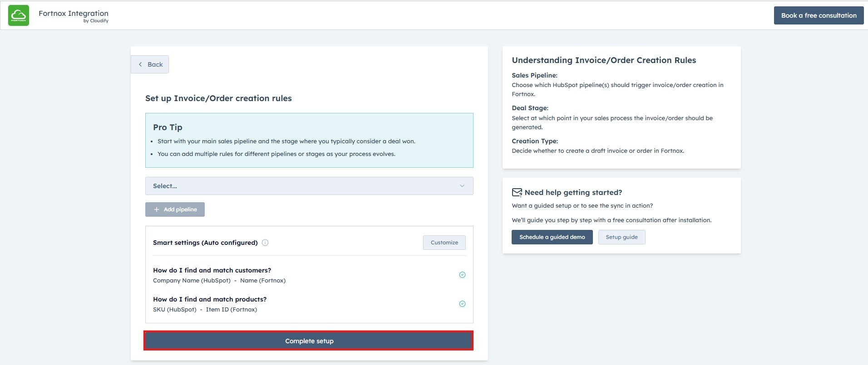868x365 pixels.
Task: Open the Select... pipeline field
Action: (x=309, y=186)
